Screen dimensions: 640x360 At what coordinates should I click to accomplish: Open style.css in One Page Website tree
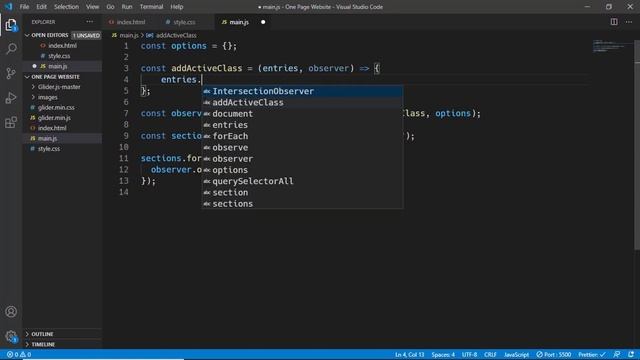click(x=49, y=149)
